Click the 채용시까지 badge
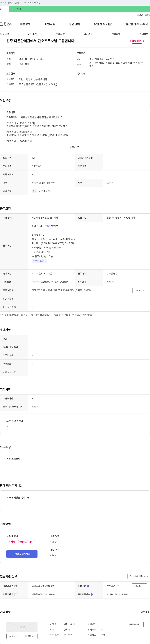Viewport: 150px width, 644px height. pyautogui.click(x=137, y=41)
